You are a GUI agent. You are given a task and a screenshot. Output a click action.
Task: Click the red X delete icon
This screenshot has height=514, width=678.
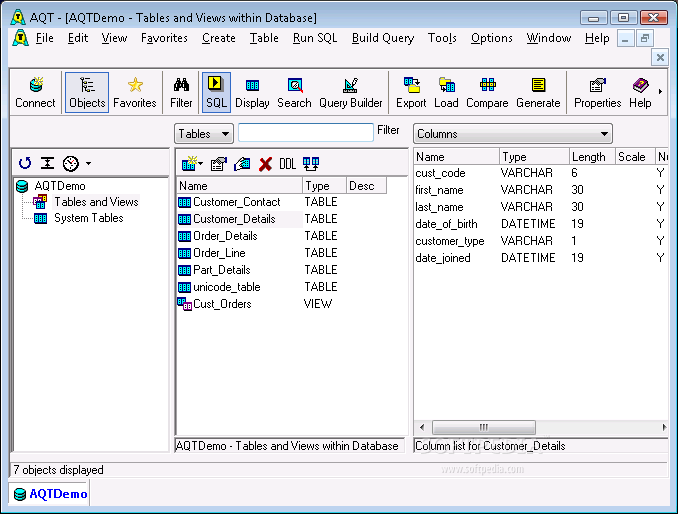(x=265, y=164)
